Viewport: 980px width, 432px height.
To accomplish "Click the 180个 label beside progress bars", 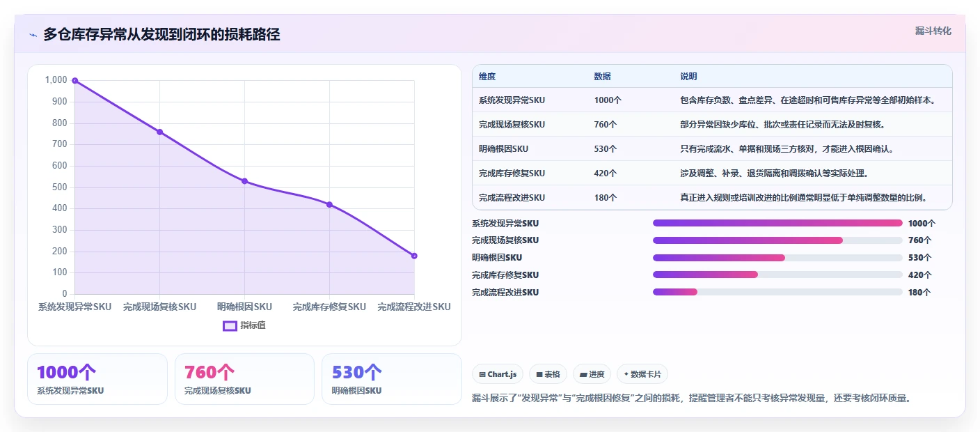I will 919,293.
